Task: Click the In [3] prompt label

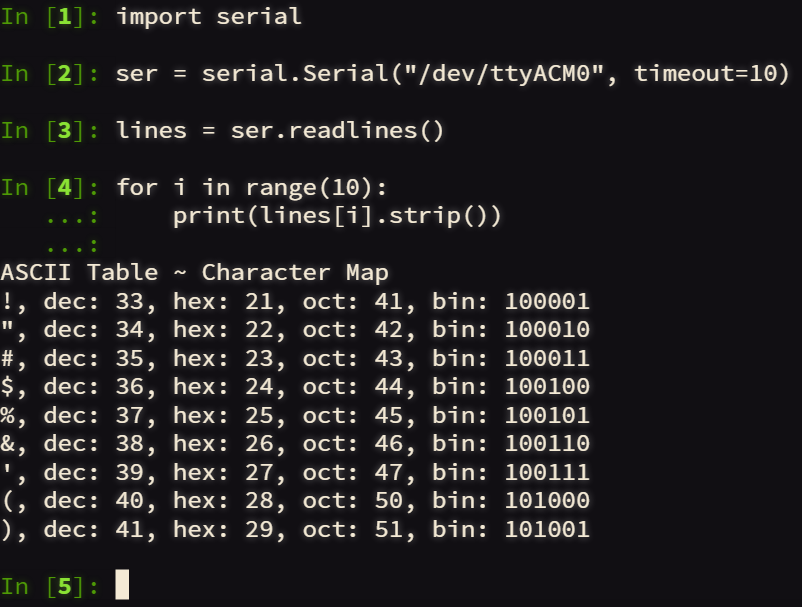Action: point(50,130)
